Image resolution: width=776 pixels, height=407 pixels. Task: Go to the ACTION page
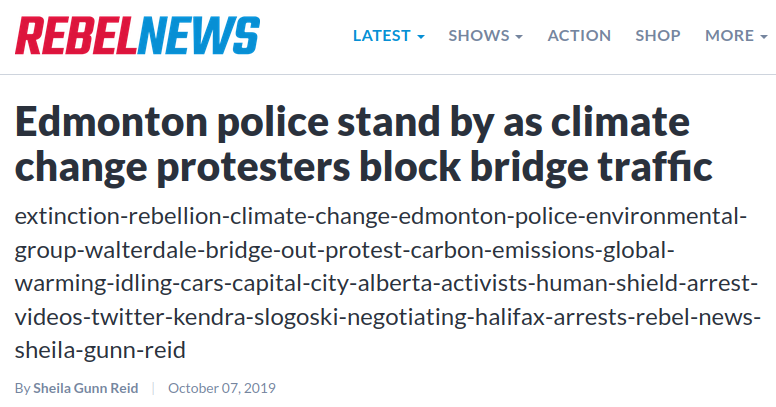point(579,35)
